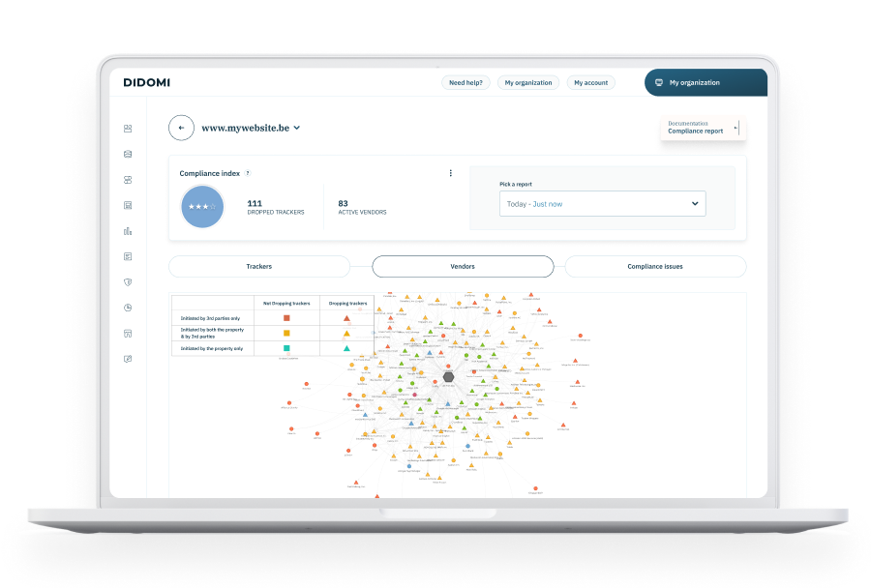Expand the Documentation Compliance report panel

[704, 128]
